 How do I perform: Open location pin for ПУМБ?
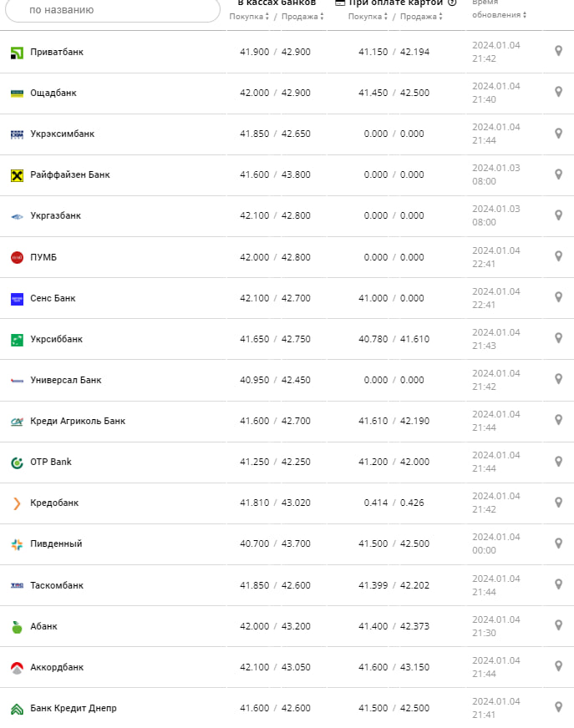pos(559,256)
